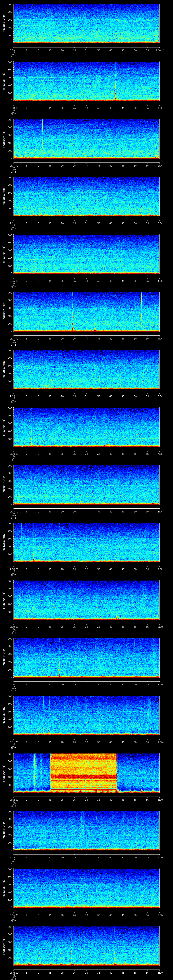Click the Frequency (Hz) axis label of 9:12:00 panel
This screenshot has height=980, width=173.
click(4, 773)
